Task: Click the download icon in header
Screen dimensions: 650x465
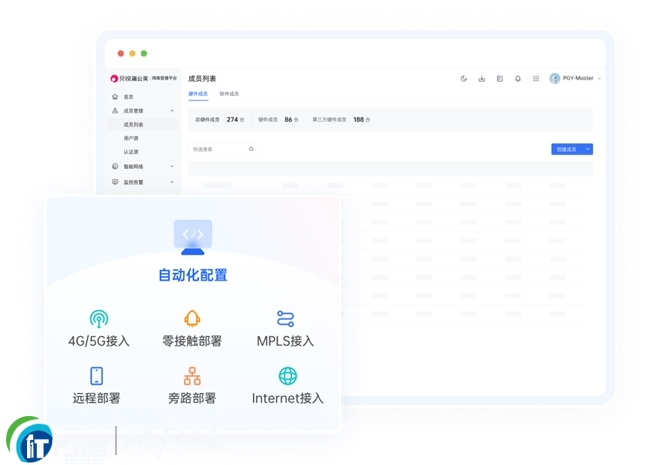Action: (x=481, y=78)
